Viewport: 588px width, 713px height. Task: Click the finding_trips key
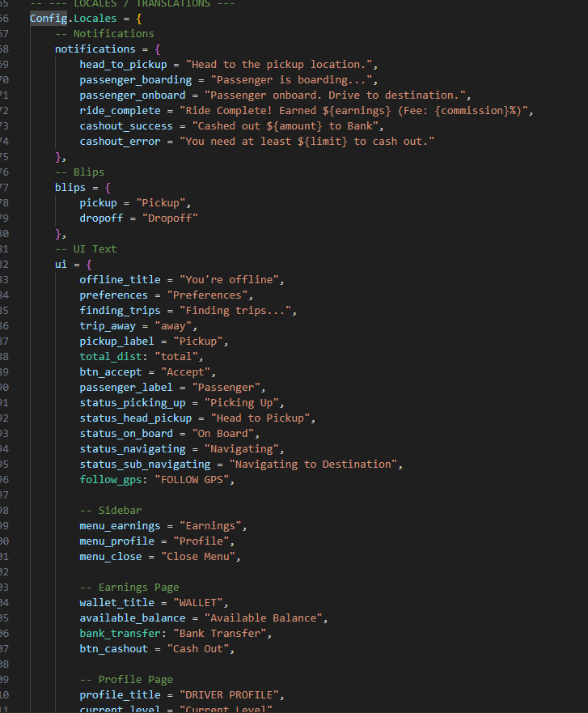coord(120,311)
